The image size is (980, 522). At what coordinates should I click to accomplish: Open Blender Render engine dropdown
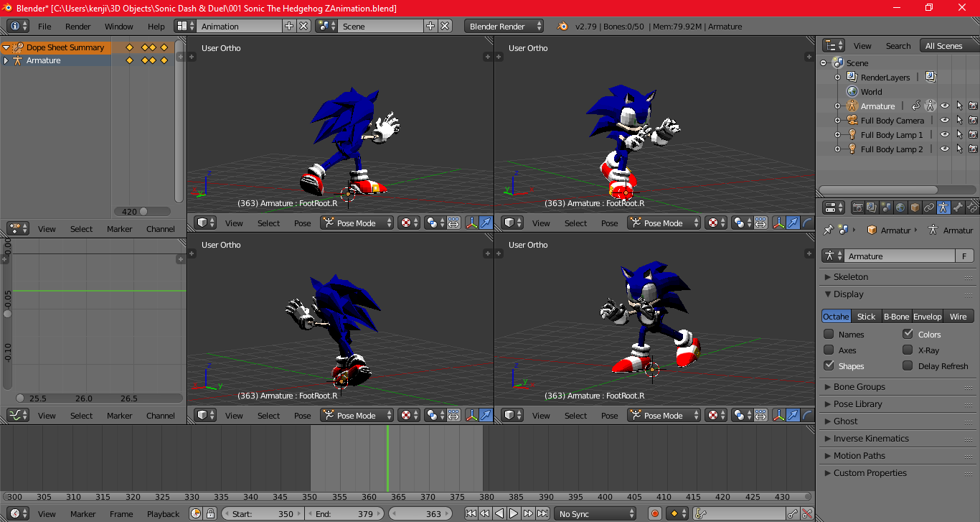[x=504, y=27]
